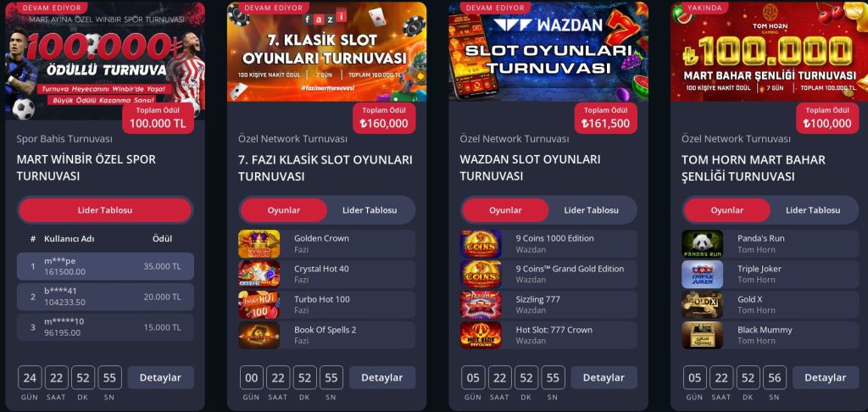Show Lider Tablosu in Tom Horn tournament

click(x=813, y=210)
